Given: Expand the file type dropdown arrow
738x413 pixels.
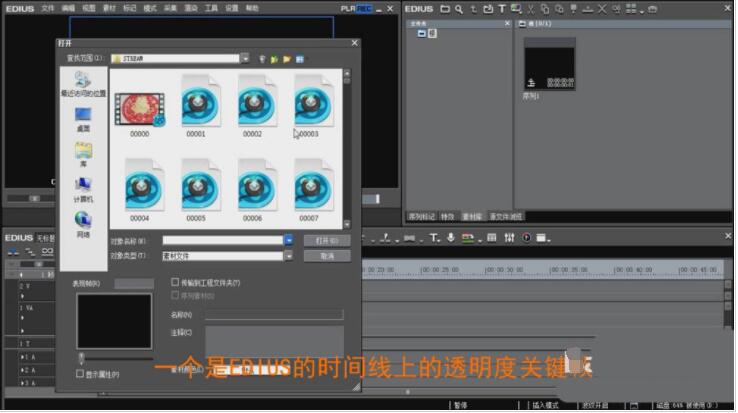Looking at the screenshot, I should point(289,256).
